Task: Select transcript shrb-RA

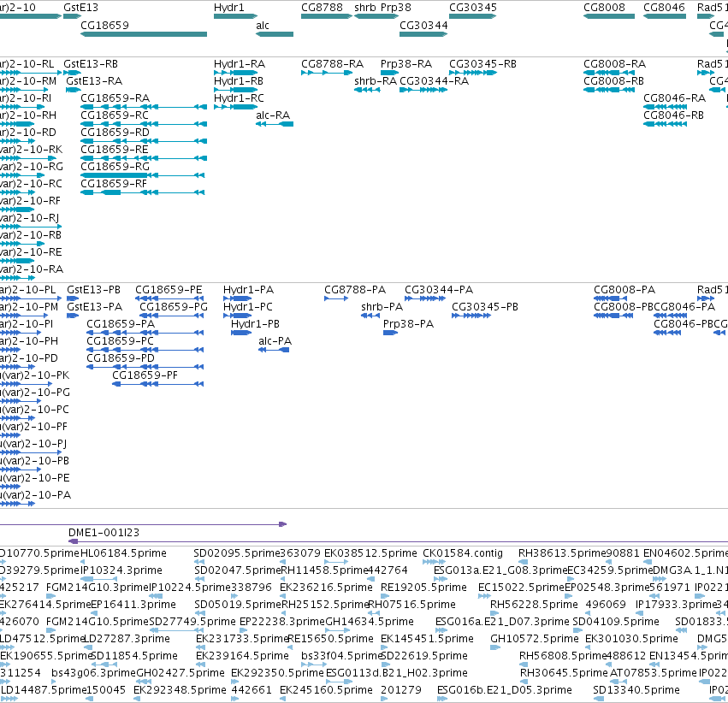Action: [x=376, y=81]
